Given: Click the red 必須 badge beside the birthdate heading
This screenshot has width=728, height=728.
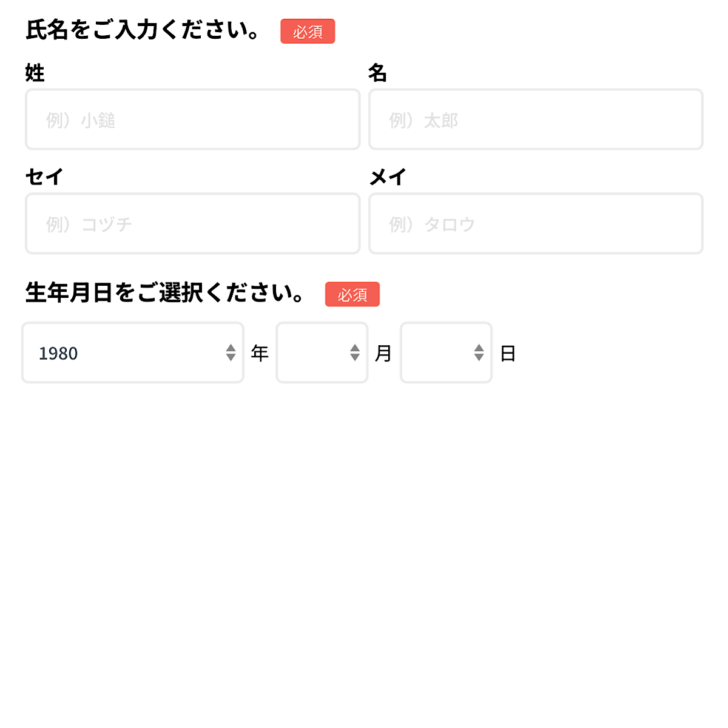Looking at the screenshot, I should (x=352, y=294).
